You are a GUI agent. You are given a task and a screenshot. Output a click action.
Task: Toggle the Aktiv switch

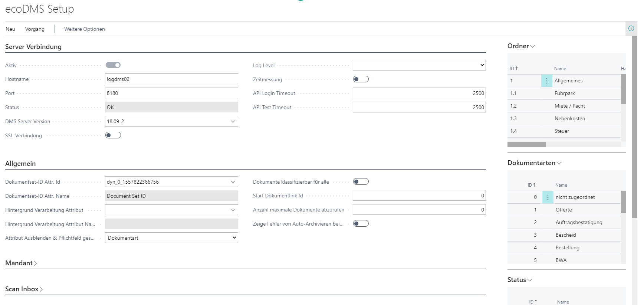pyautogui.click(x=113, y=65)
